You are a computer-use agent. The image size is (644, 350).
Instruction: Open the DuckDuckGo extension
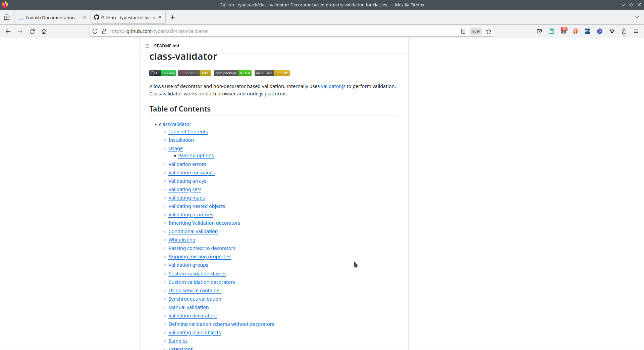tap(576, 31)
